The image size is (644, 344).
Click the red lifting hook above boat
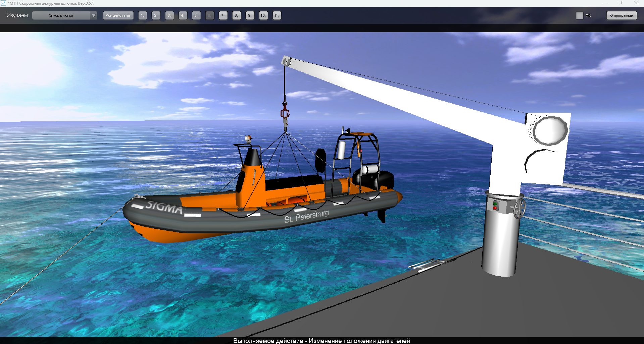click(285, 113)
